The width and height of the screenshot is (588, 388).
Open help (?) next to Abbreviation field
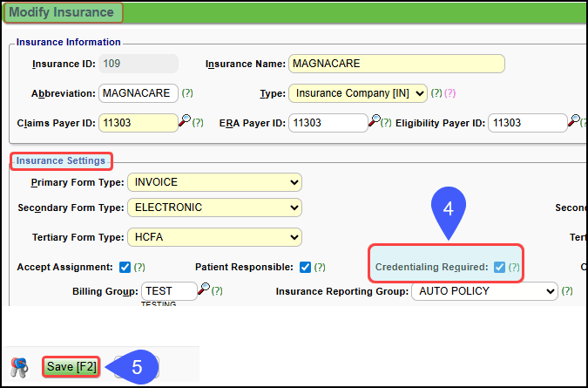point(187,92)
